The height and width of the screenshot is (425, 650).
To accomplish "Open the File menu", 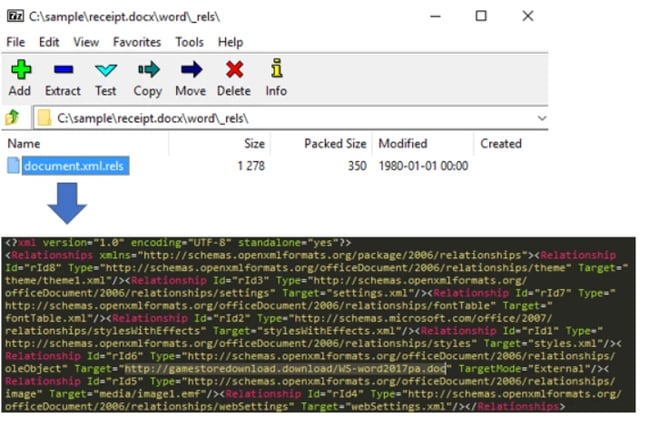I will click(x=16, y=42).
